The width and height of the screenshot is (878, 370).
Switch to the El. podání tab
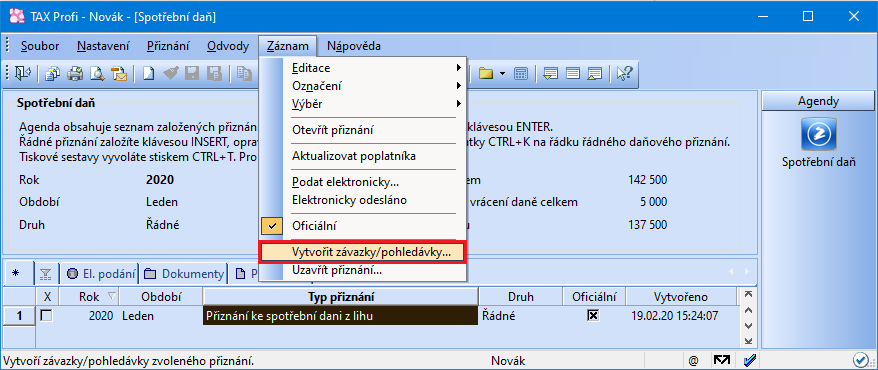point(101,274)
